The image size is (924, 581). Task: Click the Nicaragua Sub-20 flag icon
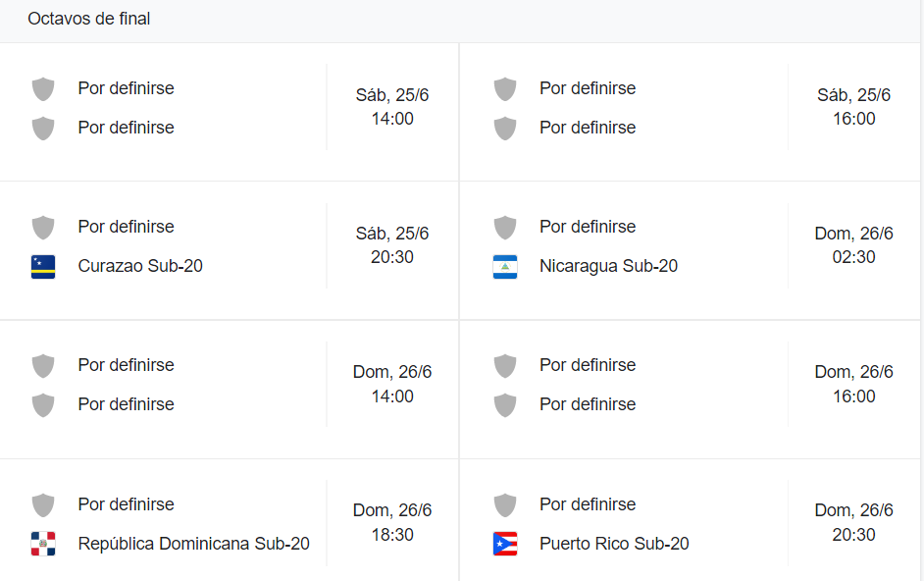click(x=505, y=267)
